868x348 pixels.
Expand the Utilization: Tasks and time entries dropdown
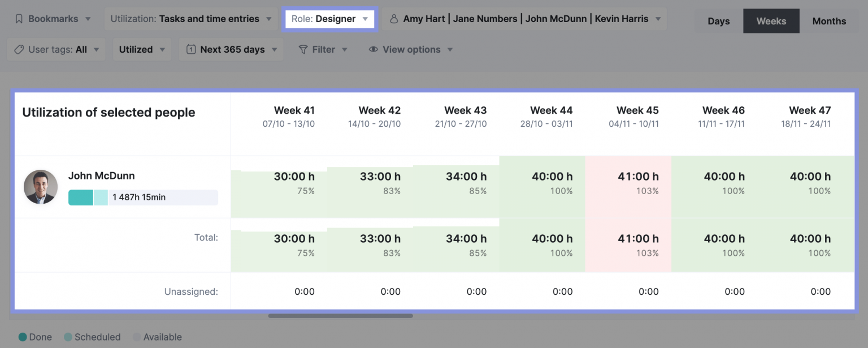tap(191, 19)
